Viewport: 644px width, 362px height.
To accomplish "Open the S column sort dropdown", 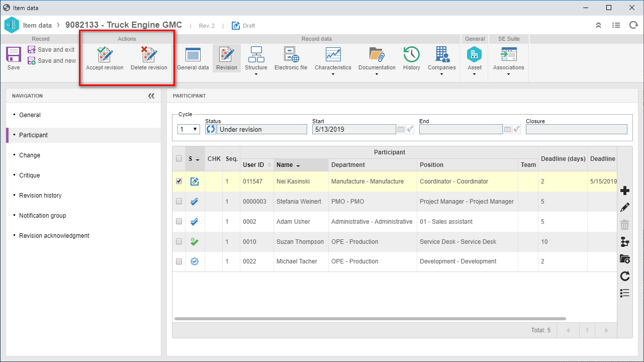I will tap(198, 159).
